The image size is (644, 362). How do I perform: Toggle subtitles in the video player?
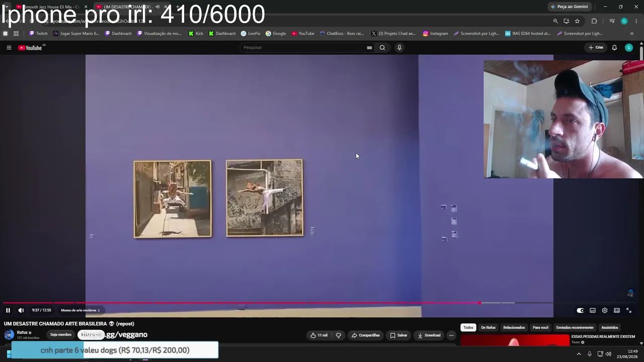593,310
